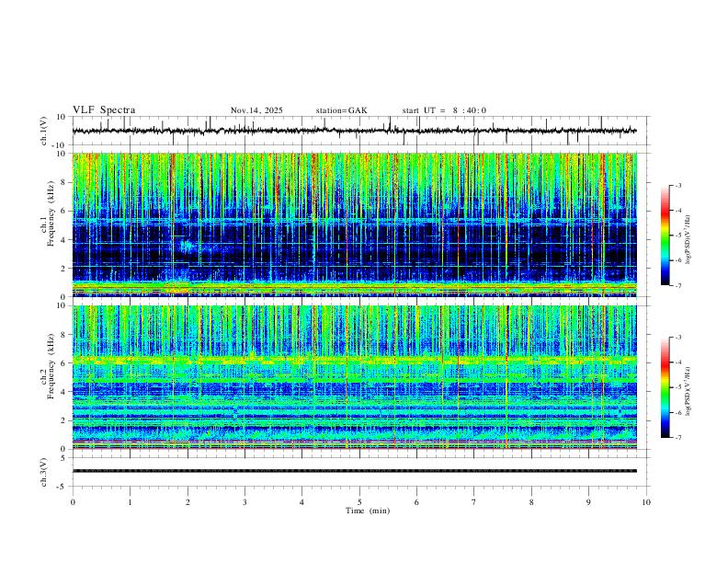This screenshot has width=728, height=563.
Task: Click "-3" tick on upper colorbar
Action: (678, 185)
